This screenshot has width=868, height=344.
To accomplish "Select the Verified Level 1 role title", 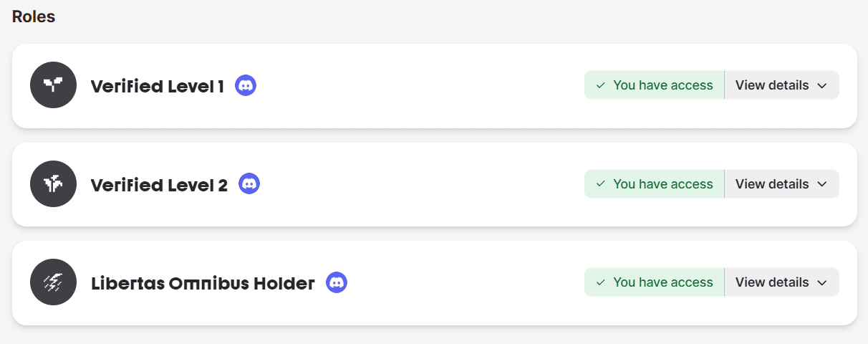I will (158, 87).
